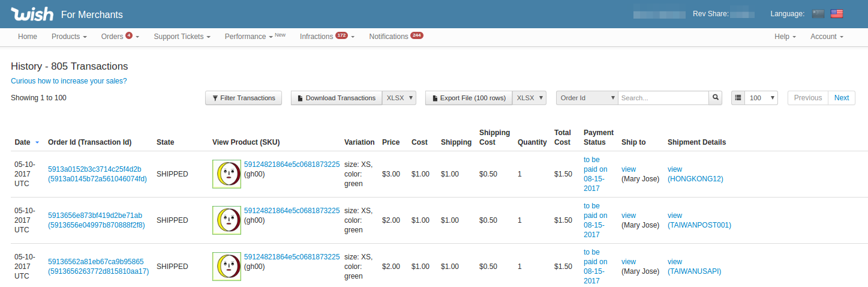The width and height of the screenshot is (868, 287).
Task: Click the Wish logo in header
Action: tap(32, 14)
